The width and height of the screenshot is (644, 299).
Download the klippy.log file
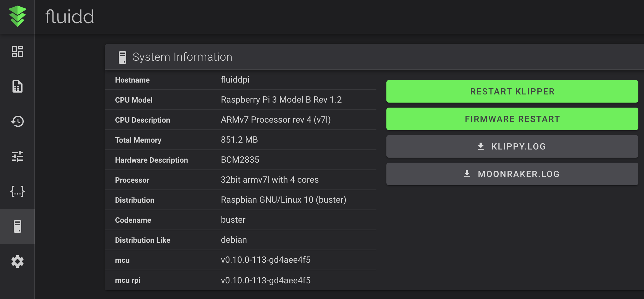512,146
